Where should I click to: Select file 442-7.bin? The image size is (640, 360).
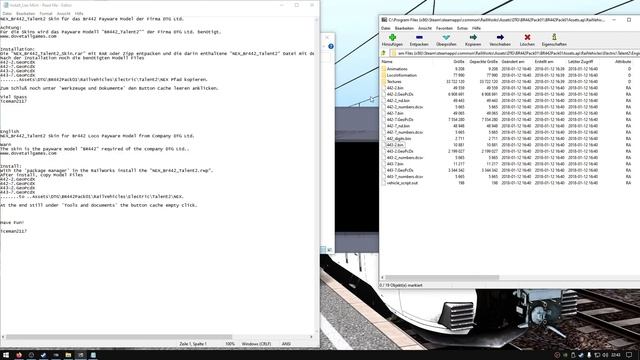coord(395,113)
